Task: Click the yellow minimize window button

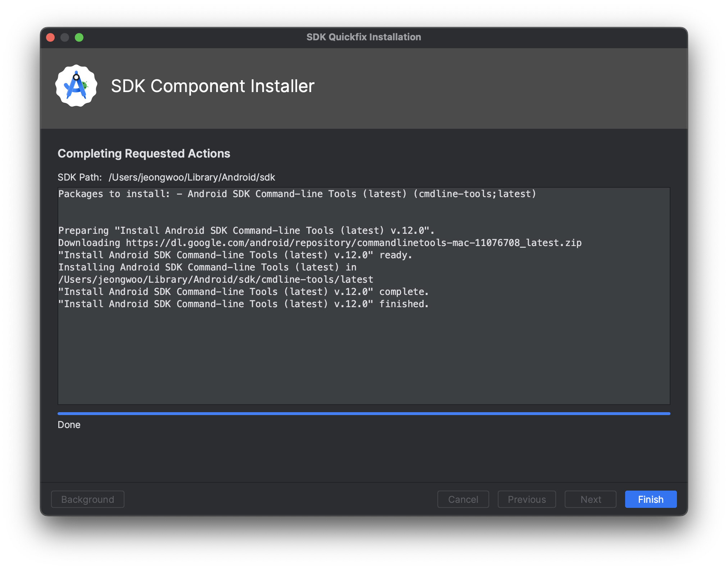Action: (x=65, y=37)
